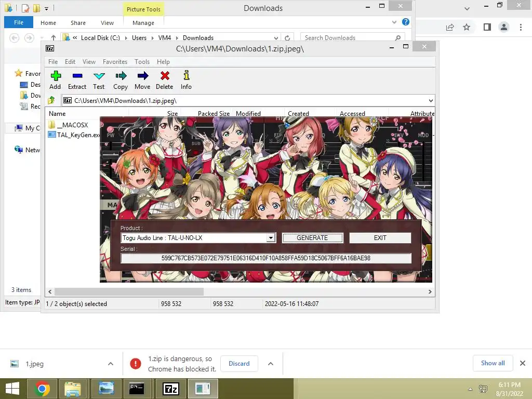Share this page icon in Chrome

point(450,27)
